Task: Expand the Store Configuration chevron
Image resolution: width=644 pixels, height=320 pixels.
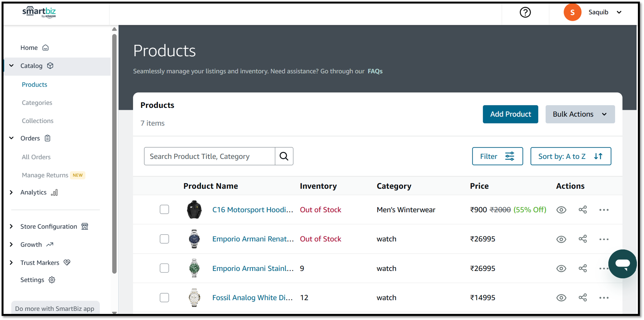Action: click(x=11, y=227)
